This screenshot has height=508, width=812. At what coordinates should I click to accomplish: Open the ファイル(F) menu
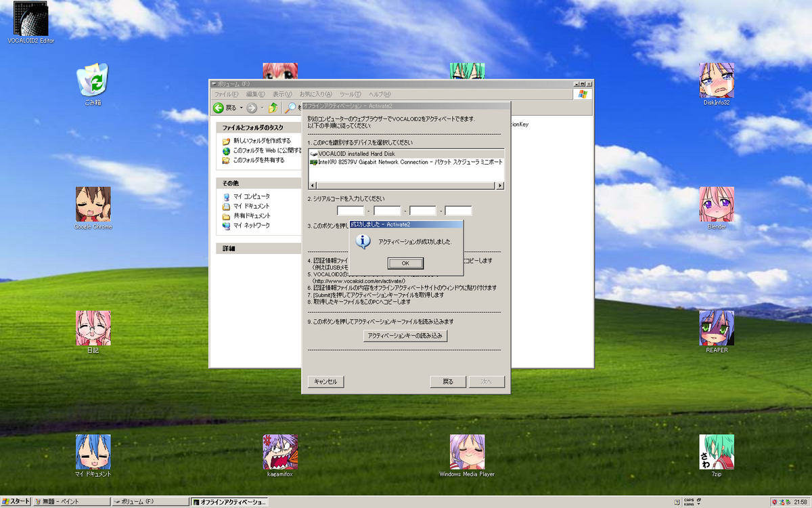227,94
